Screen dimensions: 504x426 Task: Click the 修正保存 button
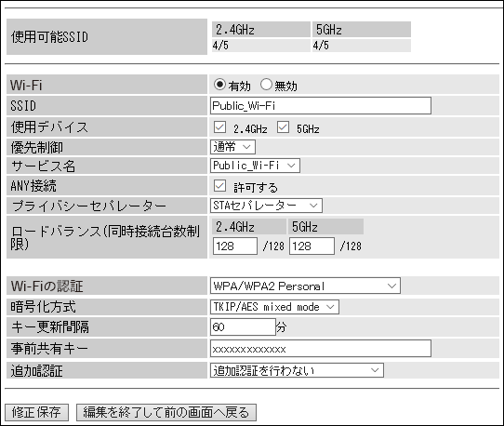click(36, 412)
